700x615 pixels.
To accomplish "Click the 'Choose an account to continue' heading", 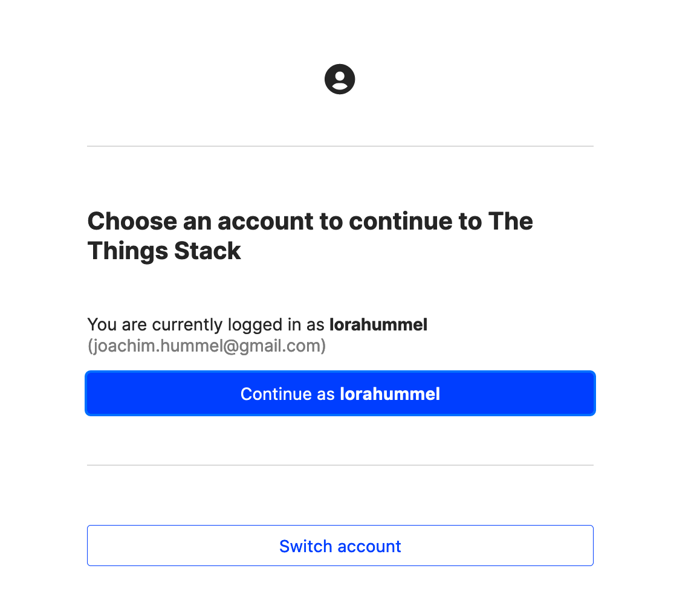I will (310, 236).
